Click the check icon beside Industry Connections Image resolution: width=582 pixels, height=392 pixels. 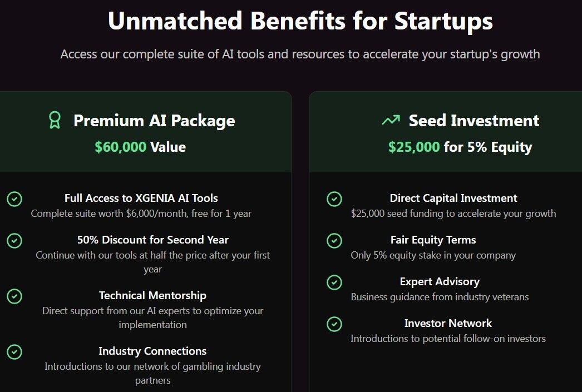pyautogui.click(x=14, y=352)
